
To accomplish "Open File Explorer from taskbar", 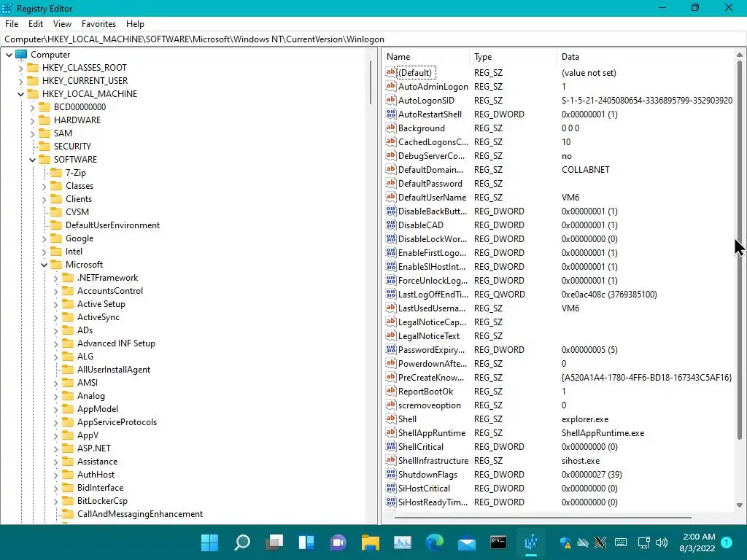I will click(x=370, y=542).
